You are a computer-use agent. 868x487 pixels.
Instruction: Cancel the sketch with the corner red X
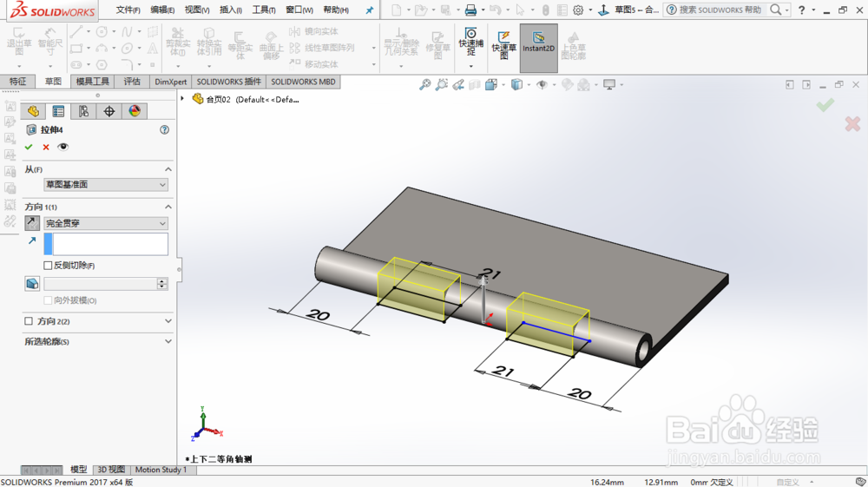click(852, 123)
